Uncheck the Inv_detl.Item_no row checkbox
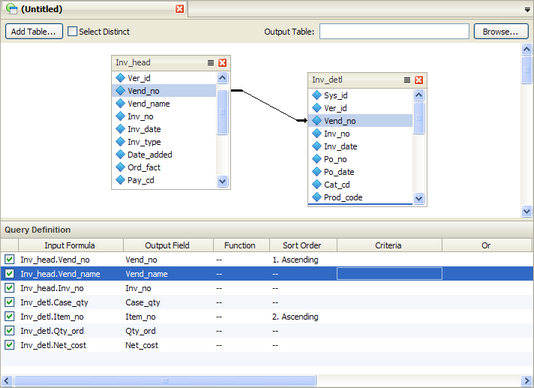This screenshot has width=534, height=388. [9, 316]
